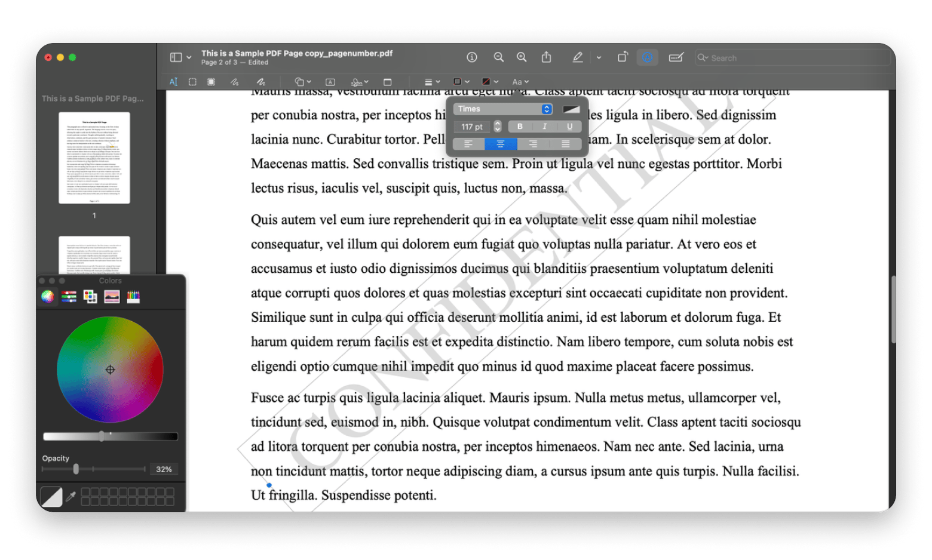The height and width of the screenshot is (560, 932).
Task: Zoom in using the magnifier icon
Action: [x=522, y=57]
